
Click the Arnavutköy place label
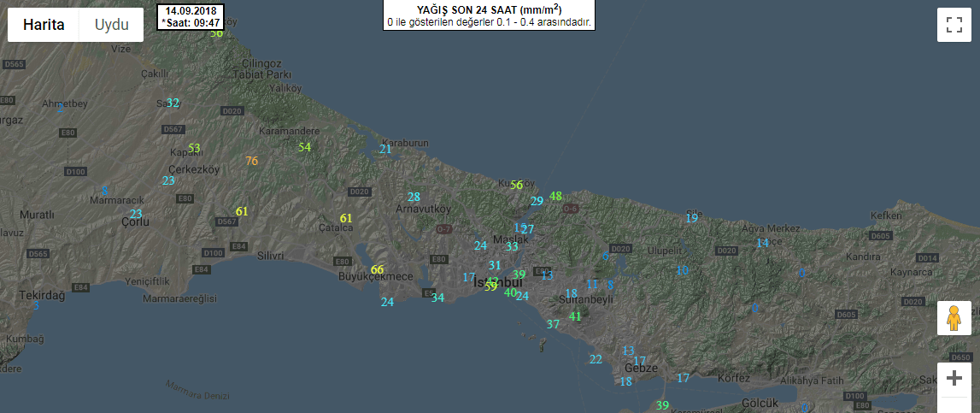pos(424,209)
